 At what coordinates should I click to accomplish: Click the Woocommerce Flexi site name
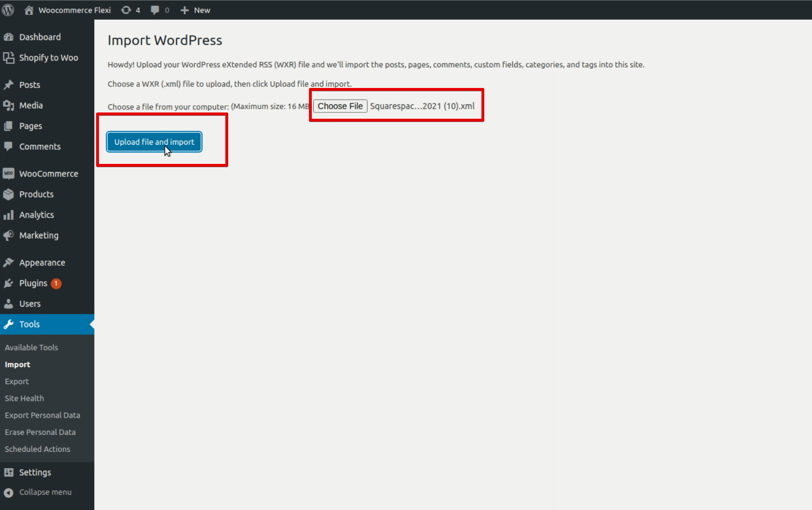point(74,10)
